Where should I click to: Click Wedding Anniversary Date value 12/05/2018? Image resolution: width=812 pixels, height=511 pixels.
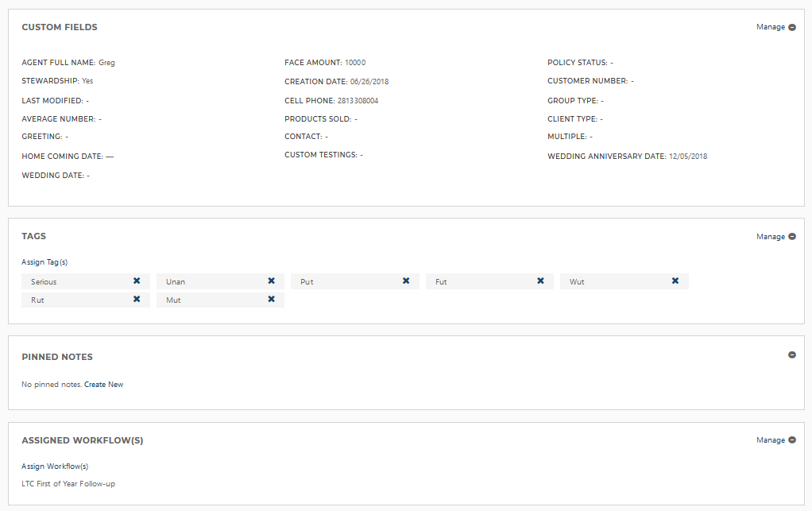[x=688, y=156]
